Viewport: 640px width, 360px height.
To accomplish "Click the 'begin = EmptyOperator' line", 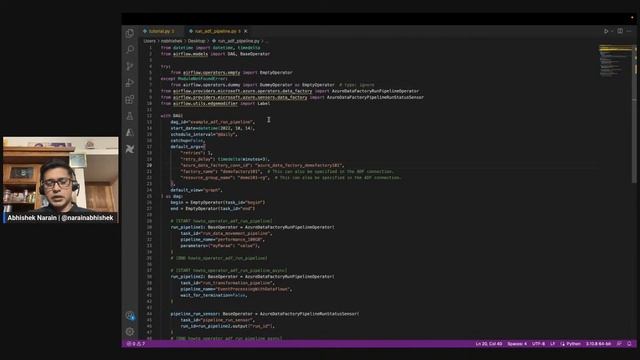I will pyautogui.click(x=218, y=202).
